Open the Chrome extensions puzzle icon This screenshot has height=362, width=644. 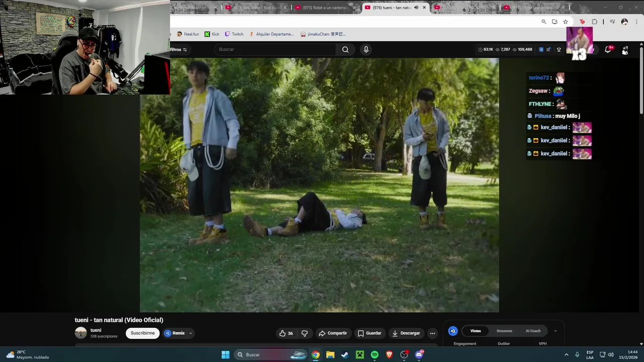pyautogui.click(x=595, y=22)
